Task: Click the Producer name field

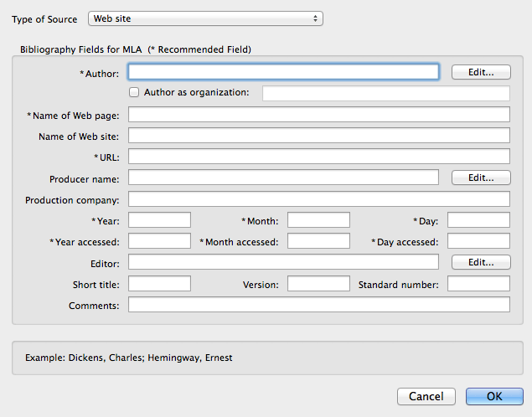Action: pyautogui.click(x=283, y=178)
